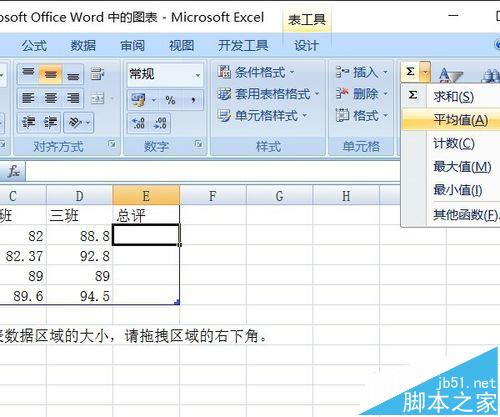Click merge and center icon

[97, 98]
